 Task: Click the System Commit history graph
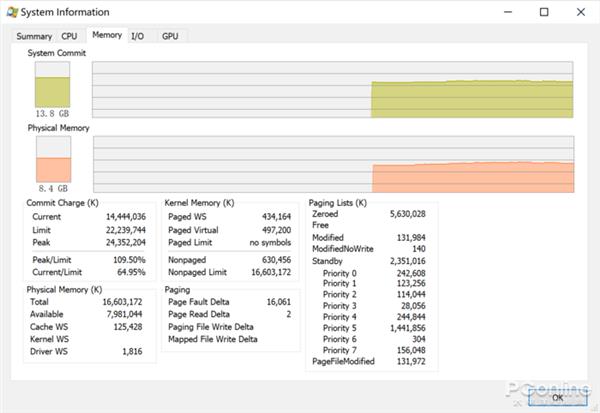[333, 88]
